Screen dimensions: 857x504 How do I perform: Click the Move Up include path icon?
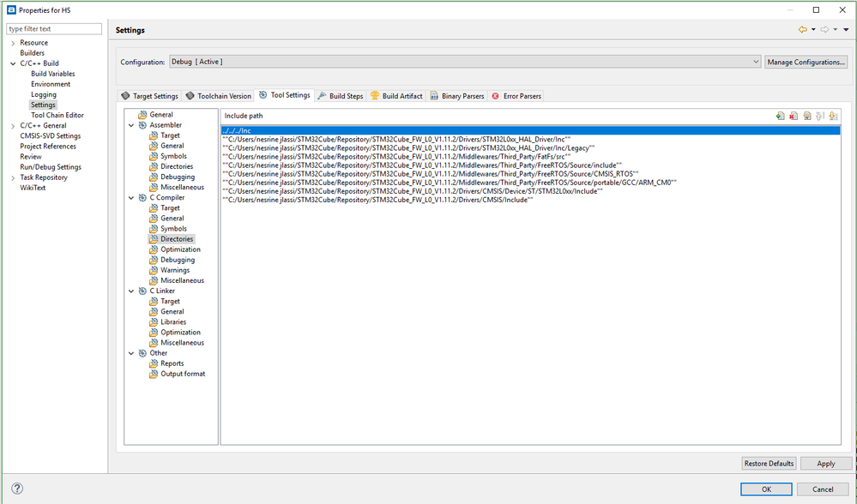pyautogui.click(x=820, y=116)
